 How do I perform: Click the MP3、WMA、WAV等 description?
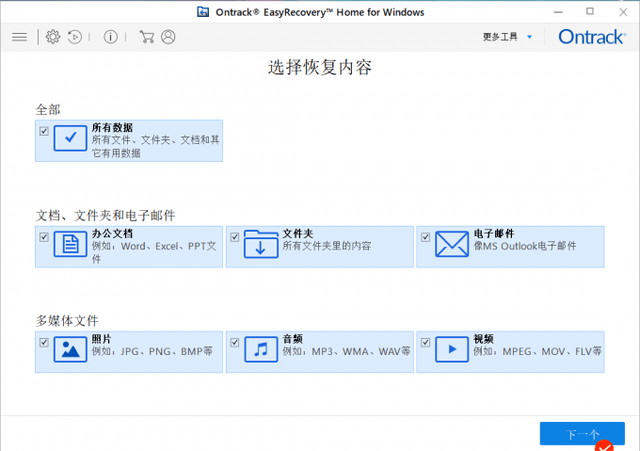click(x=346, y=351)
